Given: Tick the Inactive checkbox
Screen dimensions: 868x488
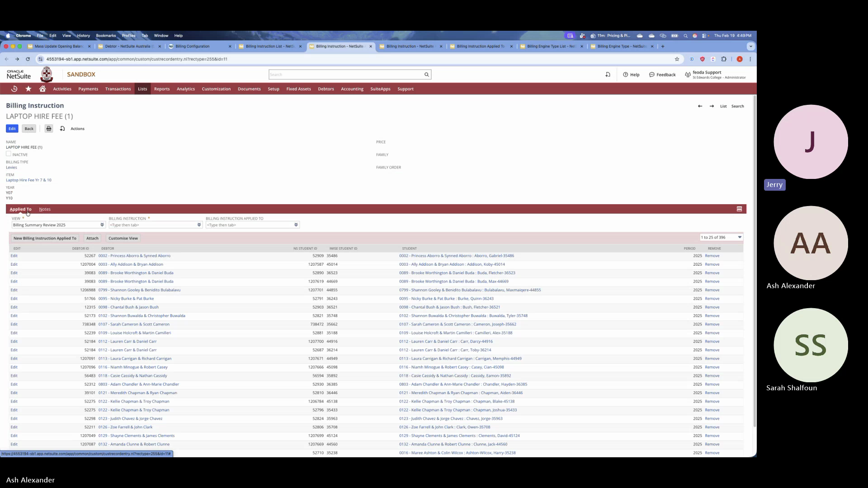Looking at the screenshot, I should click(x=9, y=154).
